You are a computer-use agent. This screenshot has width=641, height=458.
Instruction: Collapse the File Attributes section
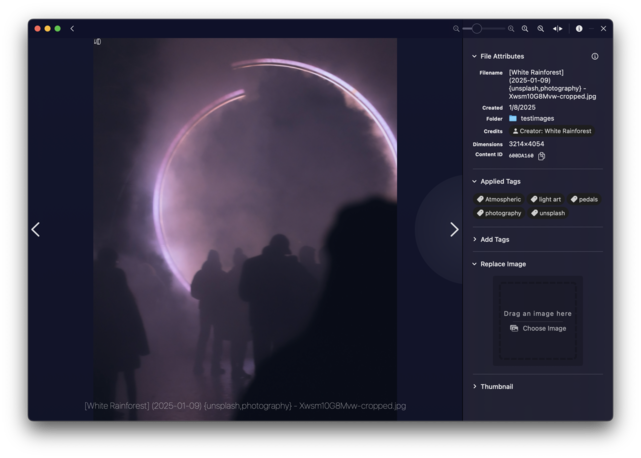click(474, 56)
